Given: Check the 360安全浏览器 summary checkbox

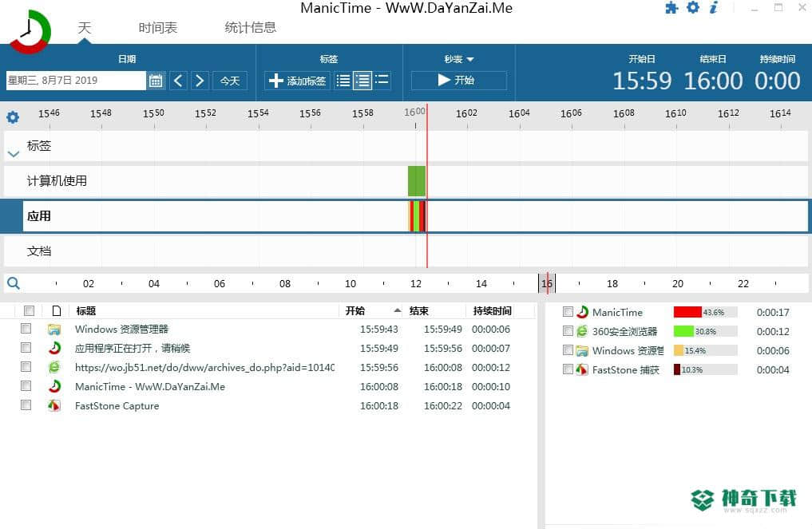Looking at the screenshot, I should 568,331.
